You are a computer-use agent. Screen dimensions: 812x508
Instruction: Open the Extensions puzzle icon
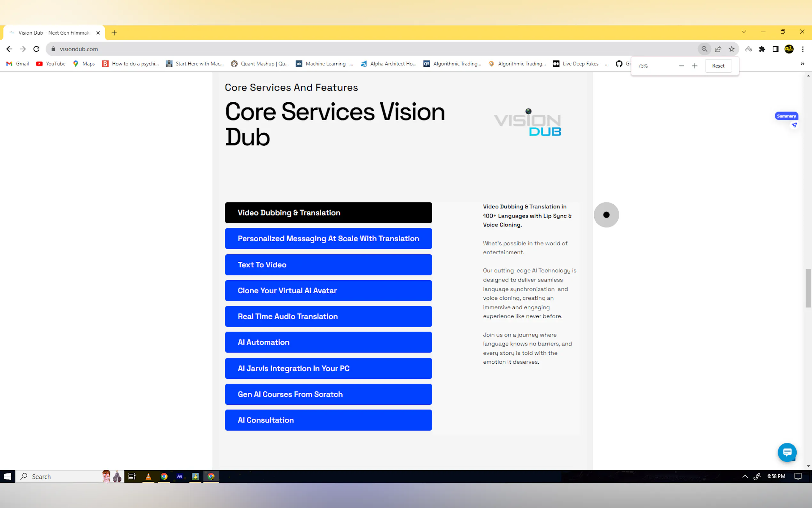(762, 49)
